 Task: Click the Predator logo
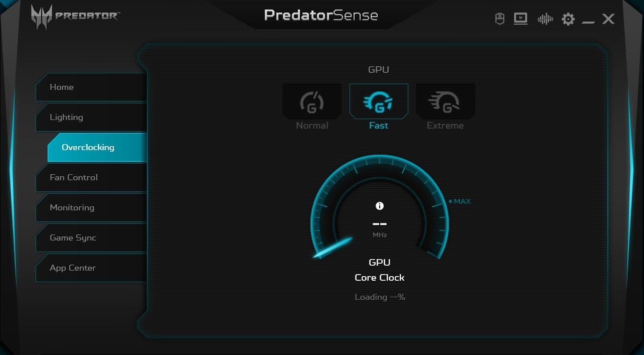pos(75,16)
